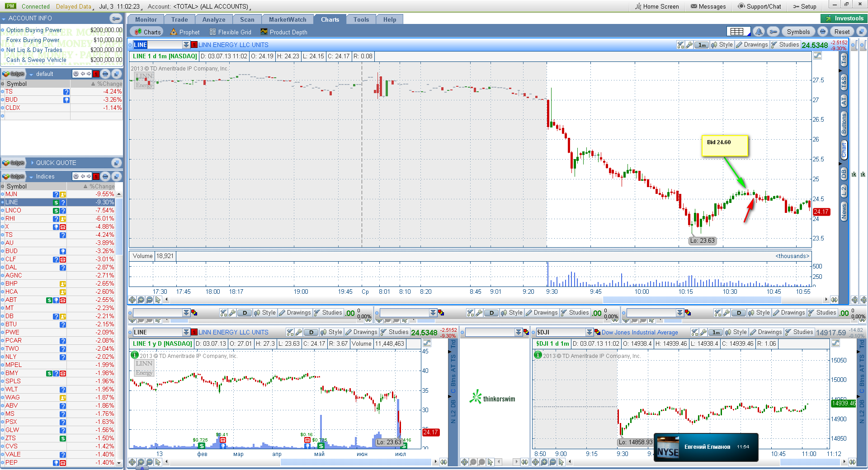Zoom in on the main chart
The width and height of the screenshot is (868, 470).
click(x=141, y=300)
